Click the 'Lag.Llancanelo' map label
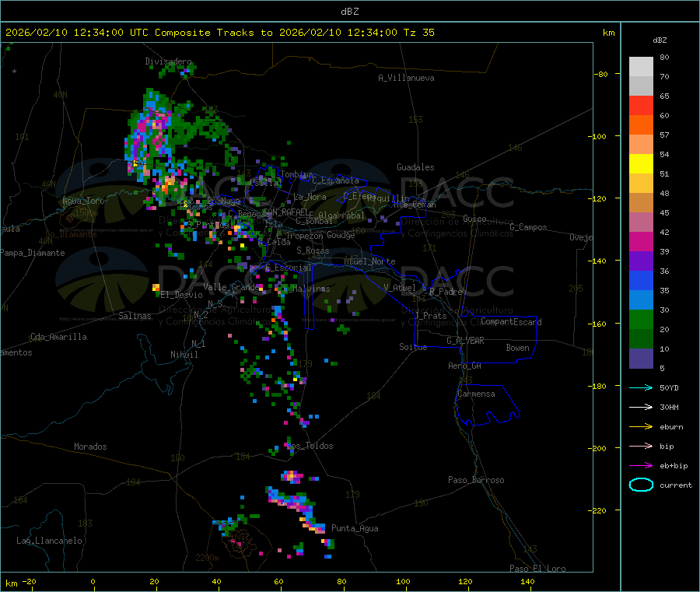Image resolution: width=700 pixels, height=592 pixels. coord(49,541)
